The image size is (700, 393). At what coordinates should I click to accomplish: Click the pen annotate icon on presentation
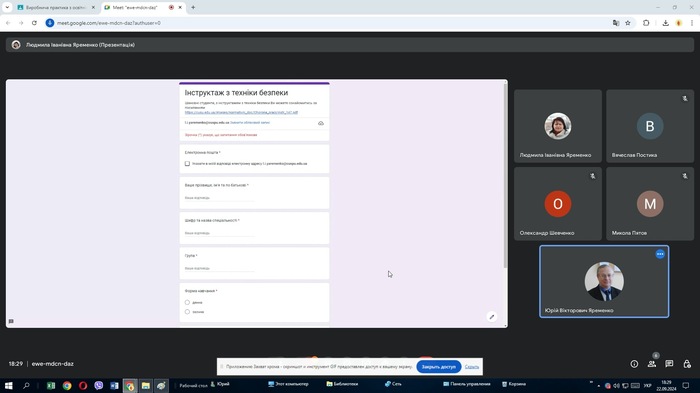(x=492, y=317)
